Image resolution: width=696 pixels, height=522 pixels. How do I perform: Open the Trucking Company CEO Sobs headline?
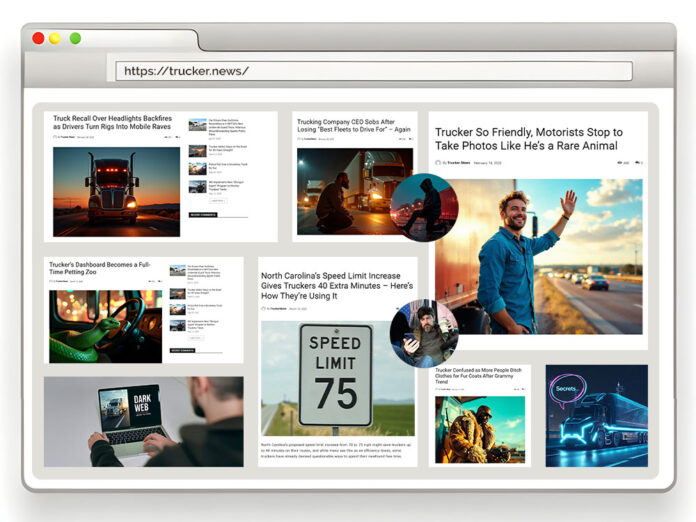(x=354, y=129)
